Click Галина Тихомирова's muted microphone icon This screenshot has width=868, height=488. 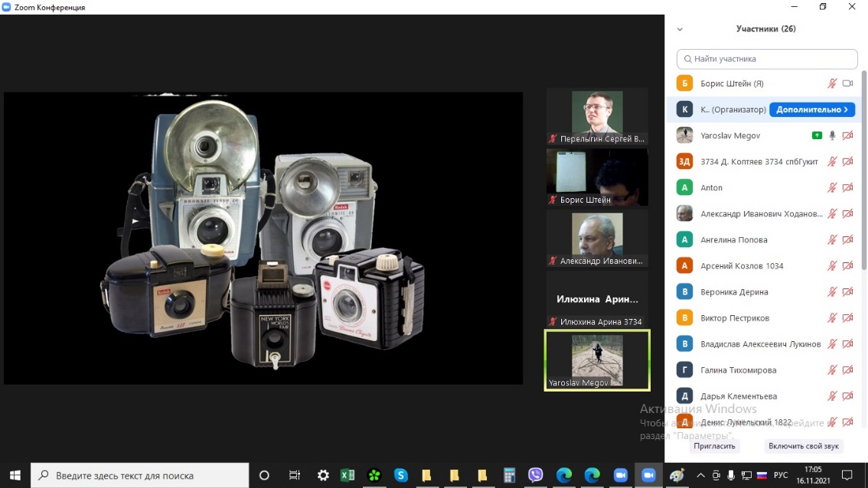coord(832,369)
